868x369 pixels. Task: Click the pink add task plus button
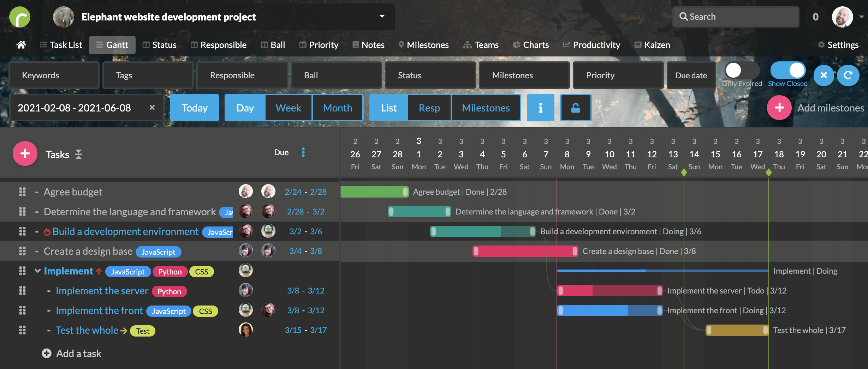(x=25, y=153)
